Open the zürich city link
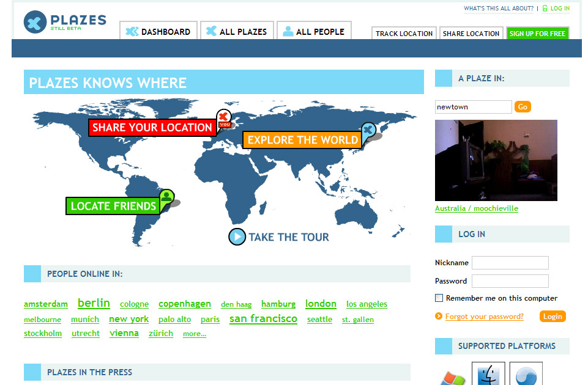Viewport: 588px width, 385px height. tap(161, 333)
